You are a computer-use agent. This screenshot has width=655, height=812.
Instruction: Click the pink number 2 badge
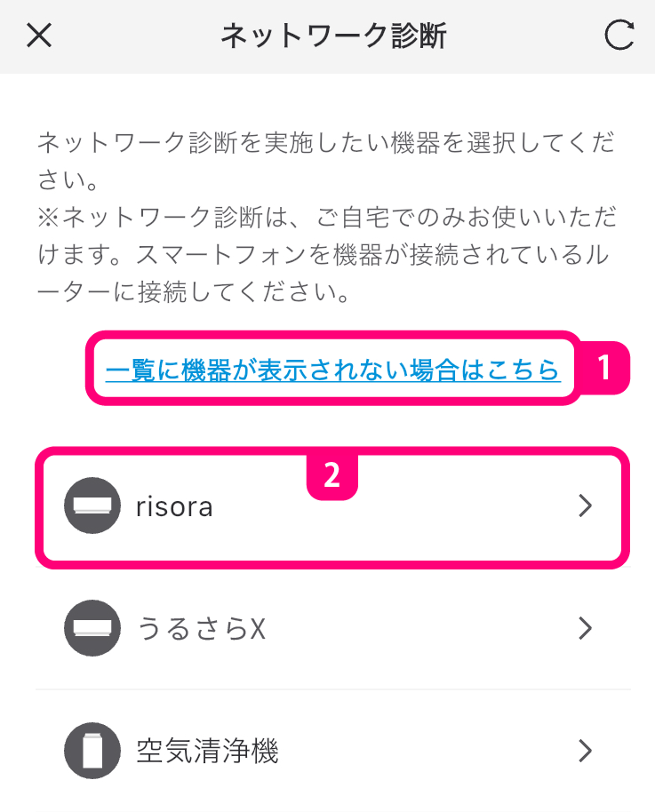click(x=331, y=474)
